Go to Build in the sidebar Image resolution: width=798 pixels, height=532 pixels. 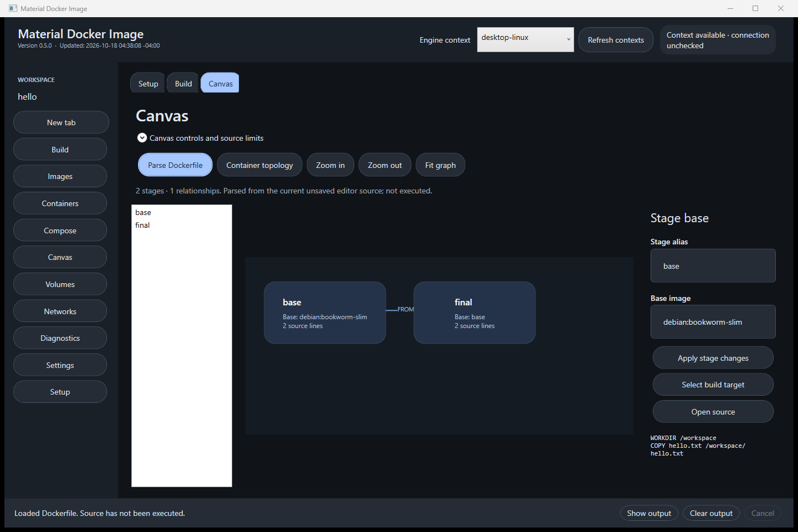[60, 150]
